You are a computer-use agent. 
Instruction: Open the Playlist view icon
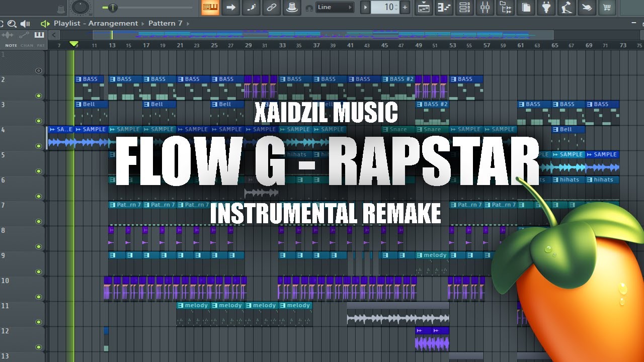(424, 7)
